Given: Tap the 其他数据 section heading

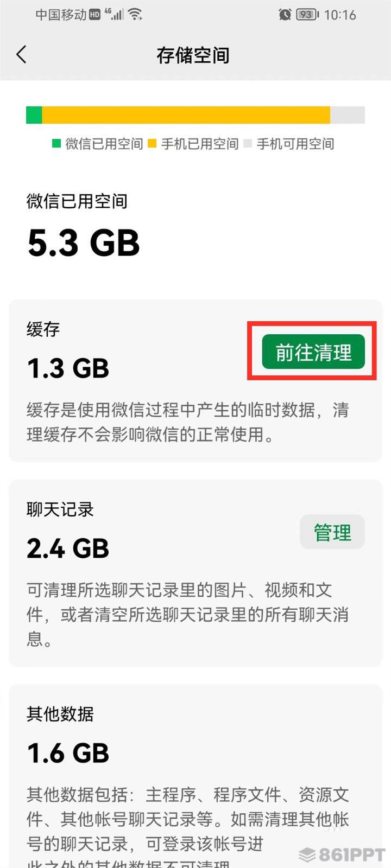Looking at the screenshot, I should tap(60, 713).
